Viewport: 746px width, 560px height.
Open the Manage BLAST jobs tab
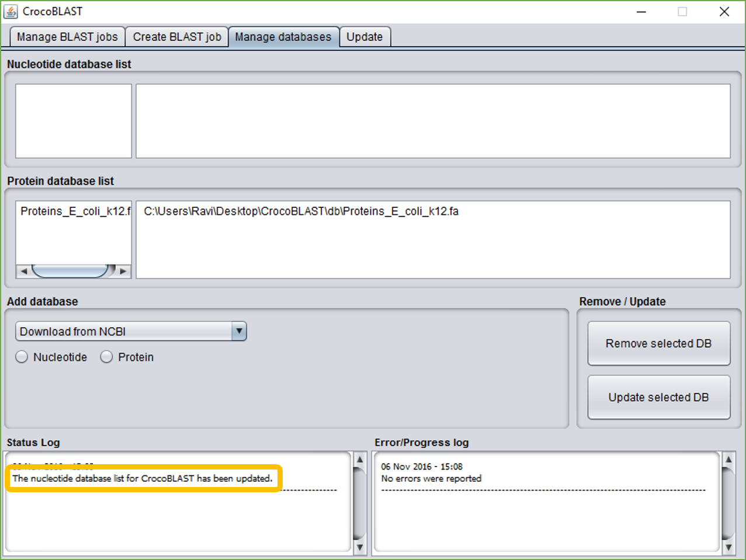pos(67,37)
